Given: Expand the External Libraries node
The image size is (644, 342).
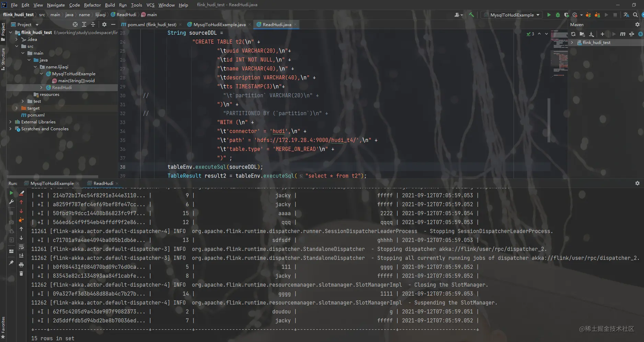Looking at the screenshot, I should point(10,122).
